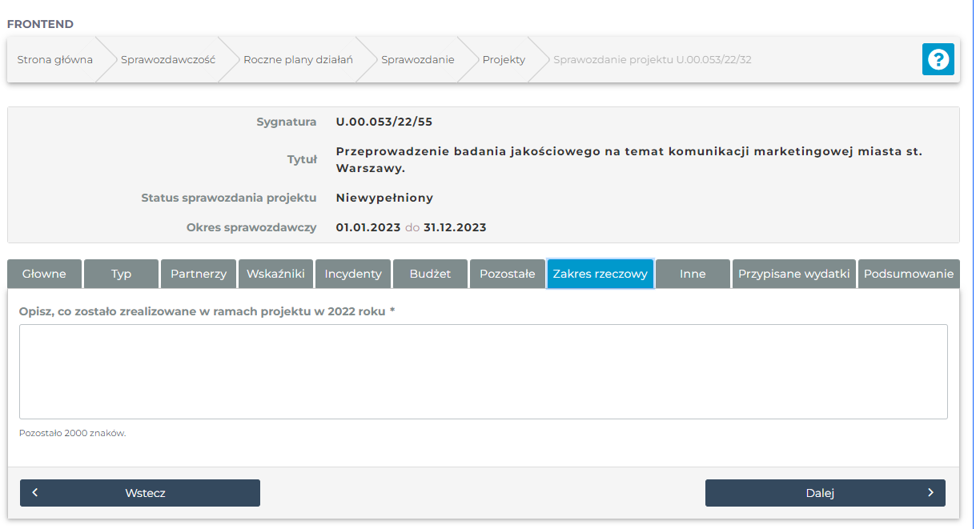Go to the Wskaźniki tab

point(275,274)
